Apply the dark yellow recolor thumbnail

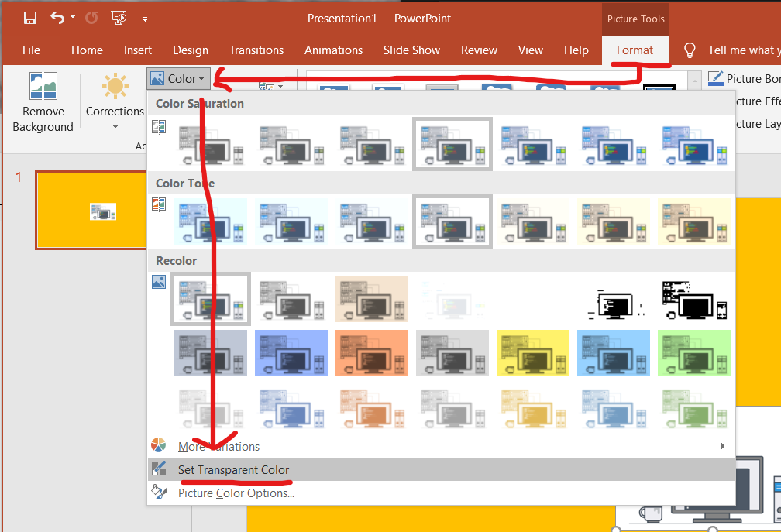pos(533,353)
